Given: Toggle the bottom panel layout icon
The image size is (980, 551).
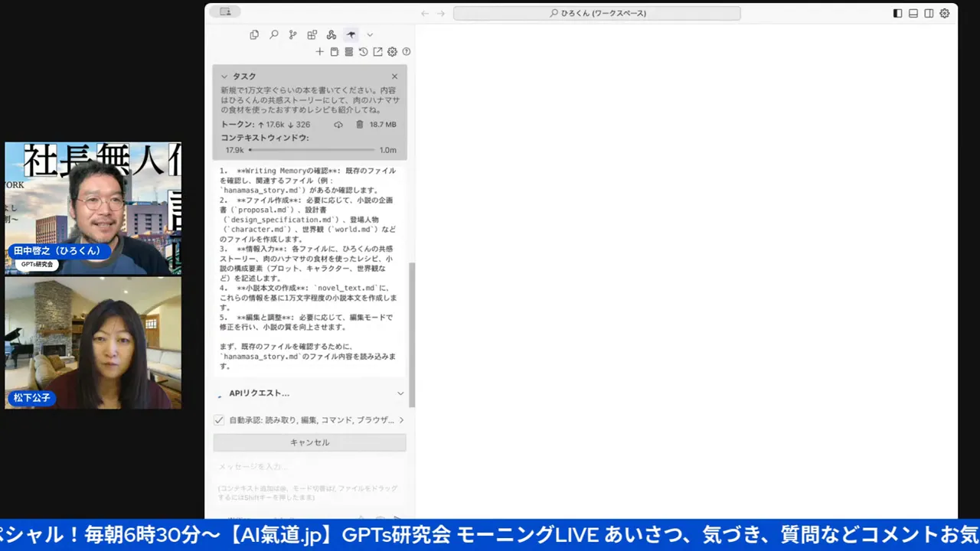Looking at the screenshot, I should tap(913, 13).
